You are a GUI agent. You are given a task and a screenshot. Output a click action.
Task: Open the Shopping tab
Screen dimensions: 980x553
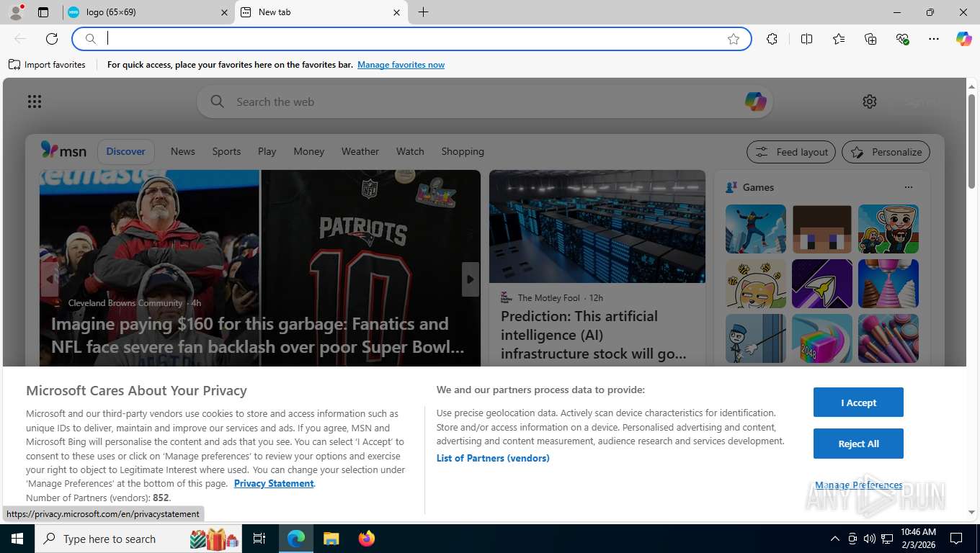coord(463,151)
